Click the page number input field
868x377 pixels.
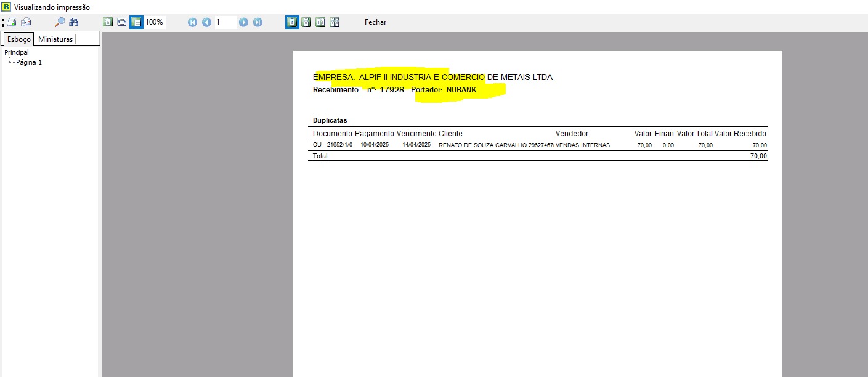point(225,22)
